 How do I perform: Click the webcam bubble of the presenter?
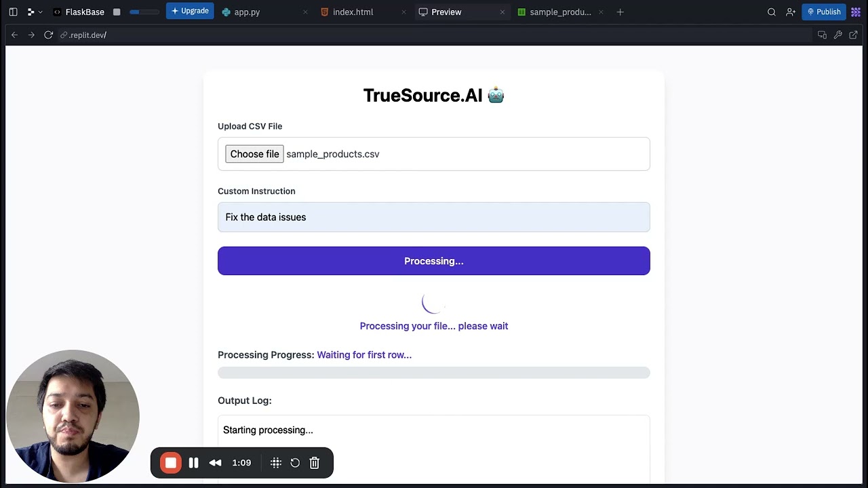pyautogui.click(x=73, y=416)
